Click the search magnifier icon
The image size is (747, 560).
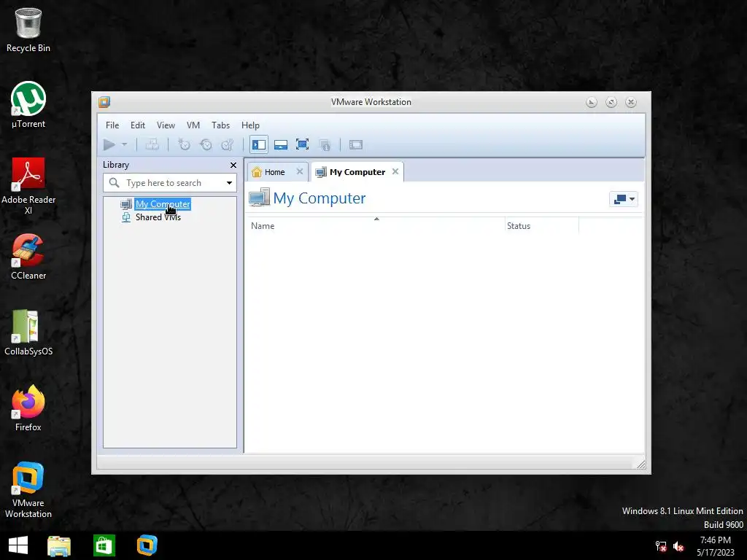[x=115, y=182]
